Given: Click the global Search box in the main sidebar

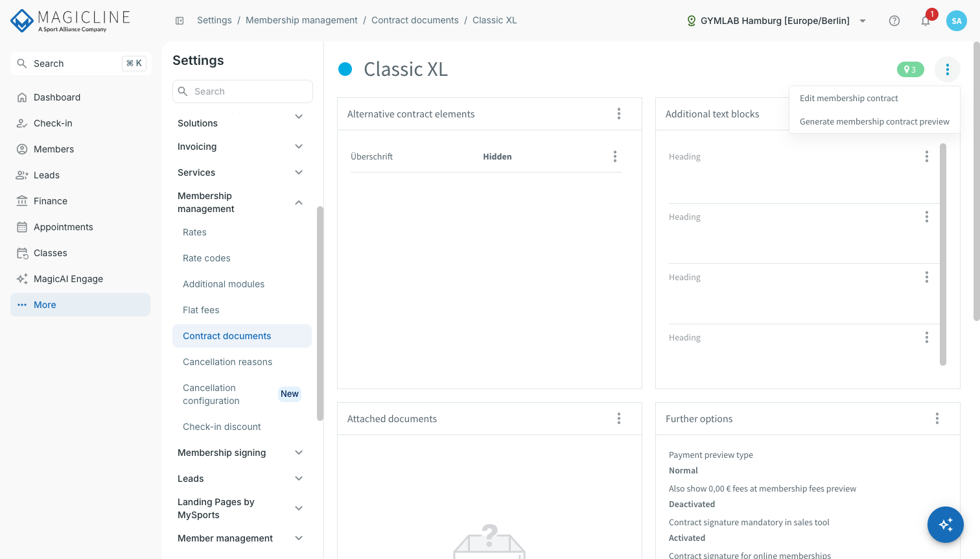Looking at the screenshot, I should tap(80, 64).
